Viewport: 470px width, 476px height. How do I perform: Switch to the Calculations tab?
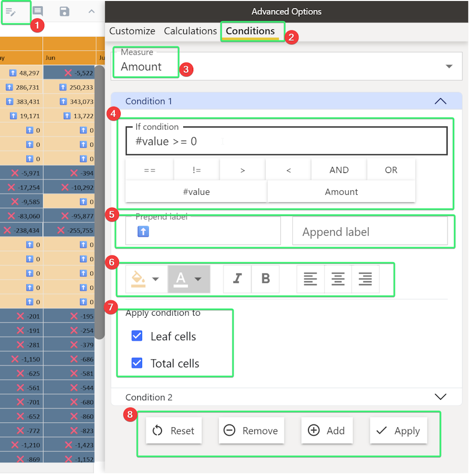coord(190,31)
